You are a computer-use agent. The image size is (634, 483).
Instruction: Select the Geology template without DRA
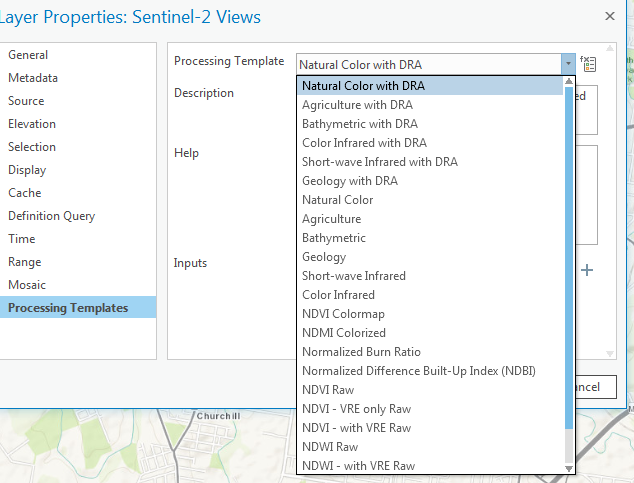[430, 257]
